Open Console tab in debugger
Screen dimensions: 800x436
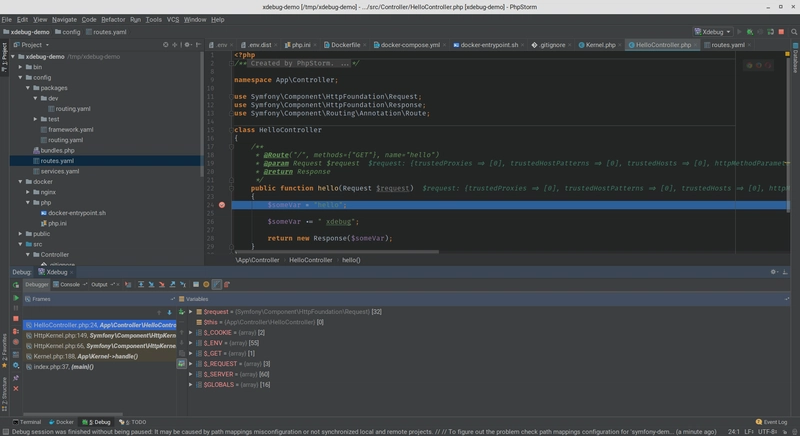click(70, 285)
